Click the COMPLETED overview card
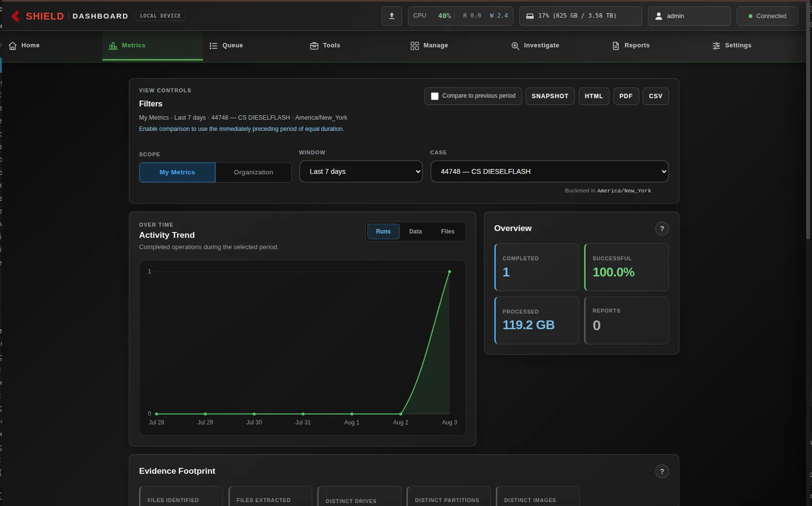The width and height of the screenshot is (812, 506). 537,267
